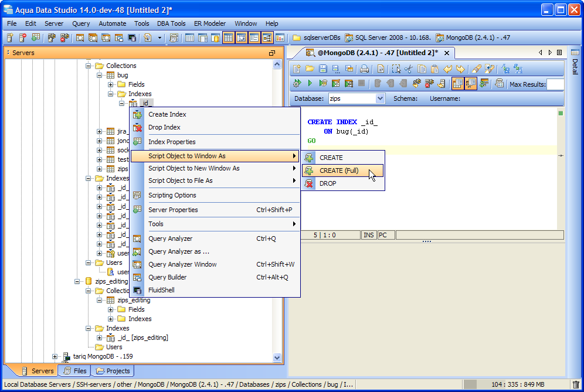Viewport: 584px width, 392px height.
Task: Click the Query Analyzer icon in the main toolbar
Action: click(x=80, y=38)
